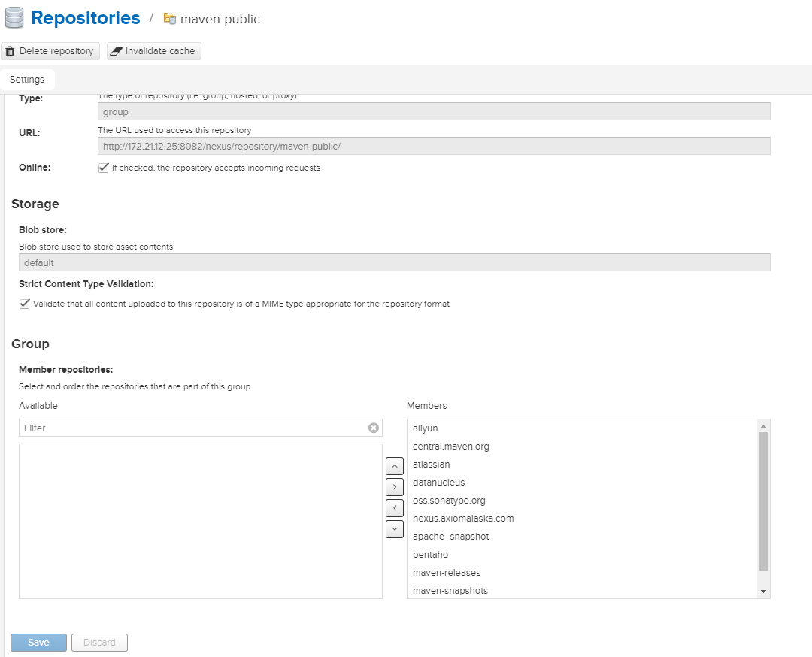Screen dimensions: 812x657
Task: Open the Settings tab
Action: [27, 80]
